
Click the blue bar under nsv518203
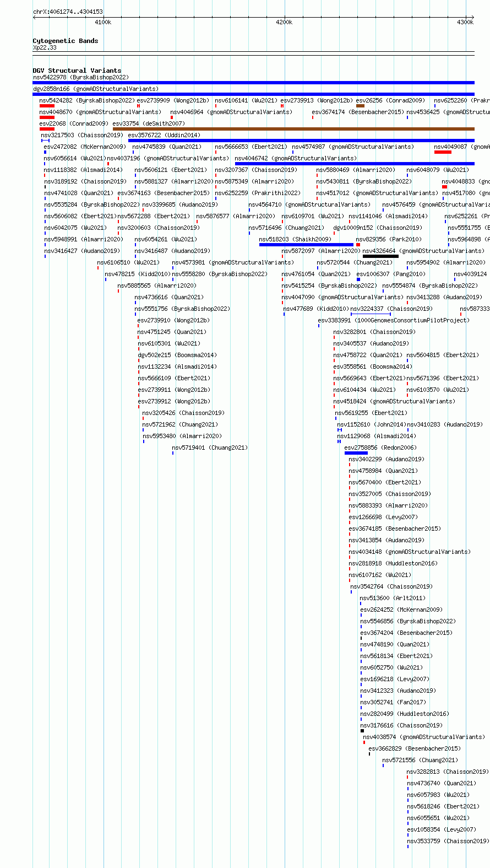click(x=306, y=245)
